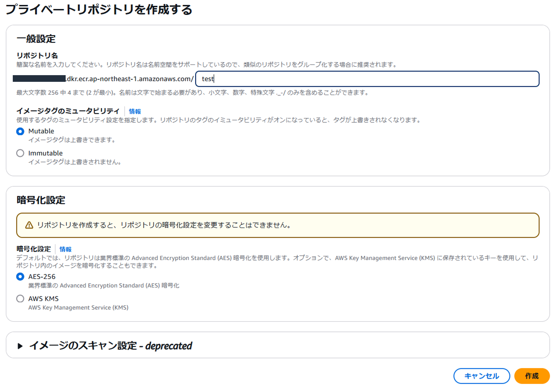The height and width of the screenshot is (392, 554).
Task: Click the 一般設定 section heading
Action: [37, 39]
